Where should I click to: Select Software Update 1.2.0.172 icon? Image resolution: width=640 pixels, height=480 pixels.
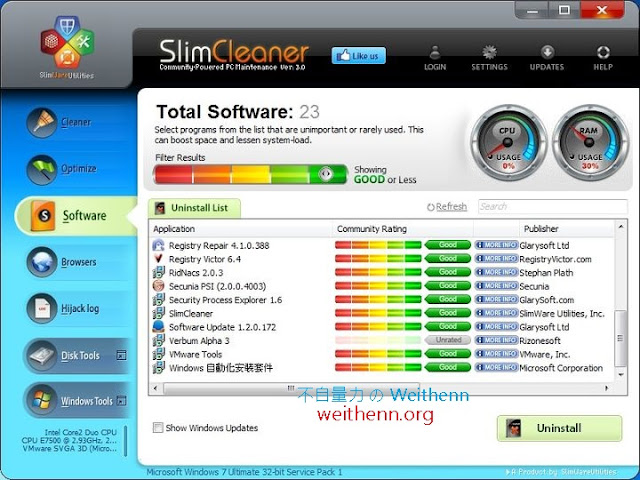[158, 327]
